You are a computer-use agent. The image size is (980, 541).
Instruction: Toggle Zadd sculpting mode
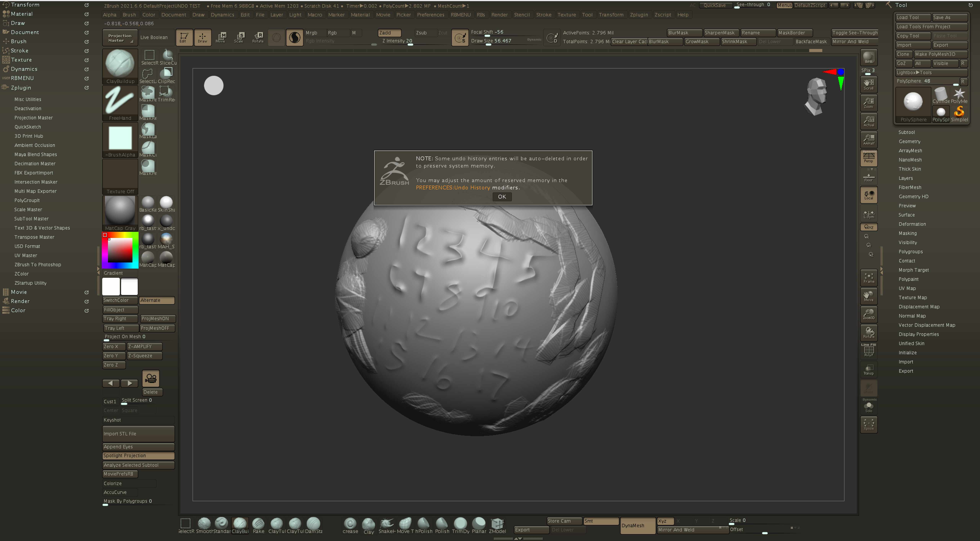click(389, 33)
